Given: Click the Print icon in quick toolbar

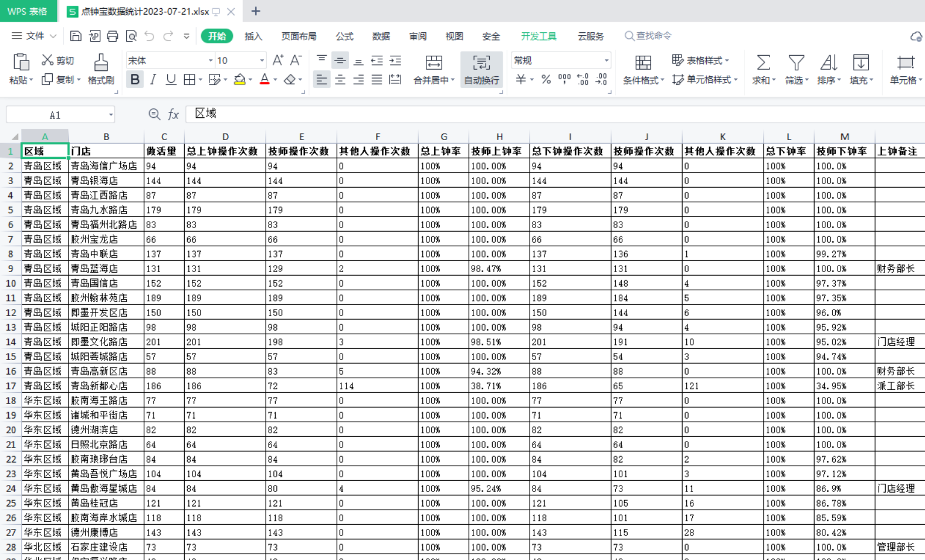Looking at the screenshot, I should [113, 36].
